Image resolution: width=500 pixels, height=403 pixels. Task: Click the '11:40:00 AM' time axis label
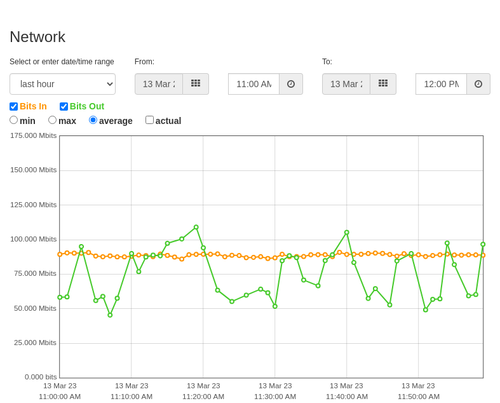pyautogui.click(x=347, y=397)
